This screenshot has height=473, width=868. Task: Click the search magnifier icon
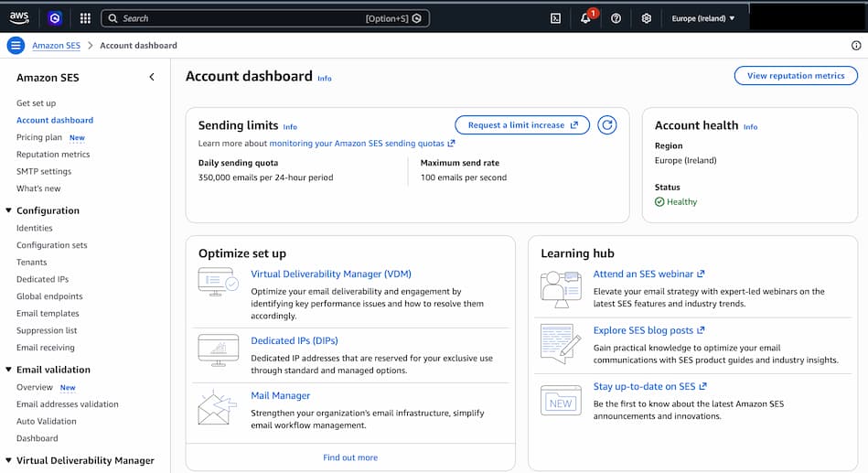(113, 18)
